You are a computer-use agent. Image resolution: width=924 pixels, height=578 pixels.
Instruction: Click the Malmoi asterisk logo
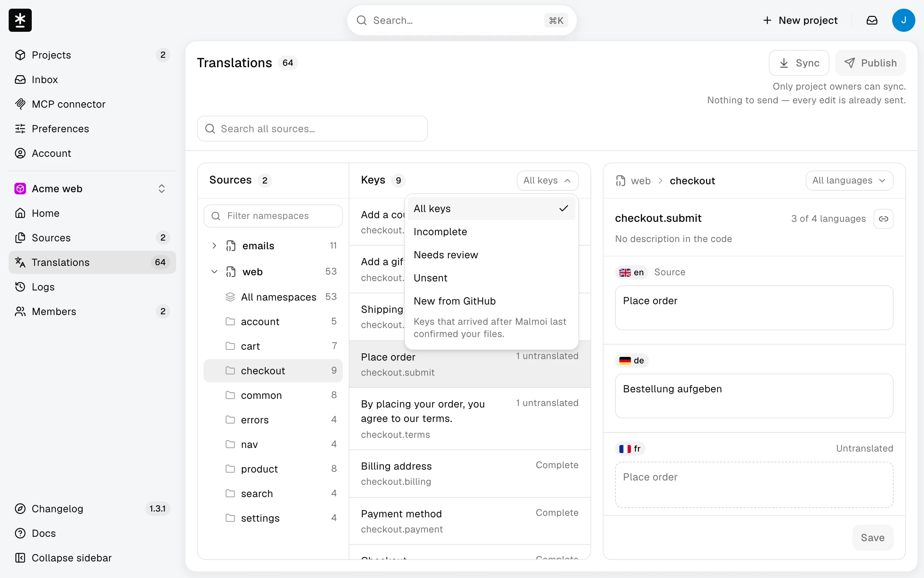tap(20, 20)
